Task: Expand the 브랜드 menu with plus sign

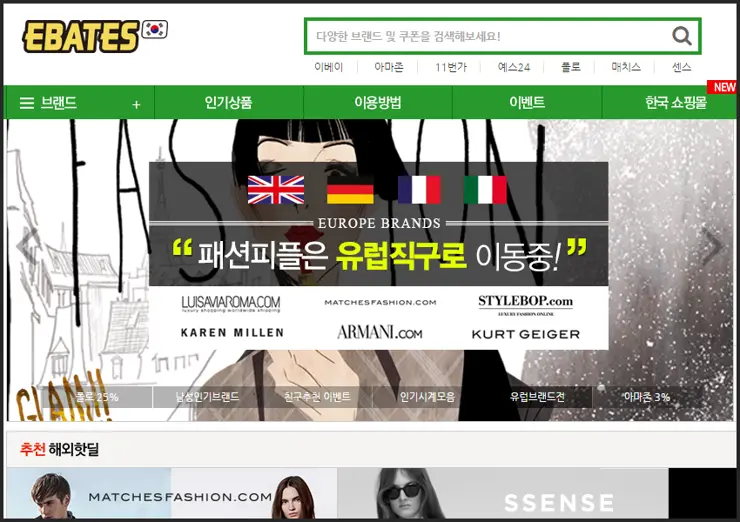Action: coord(136,104)
